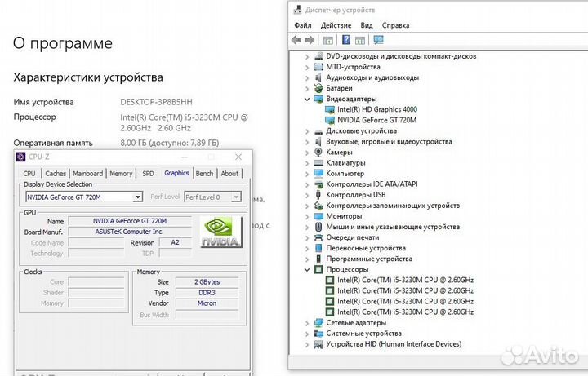Click the Процессоры category icon
This screenshot has width=588, height=376.
coord(318,269)
